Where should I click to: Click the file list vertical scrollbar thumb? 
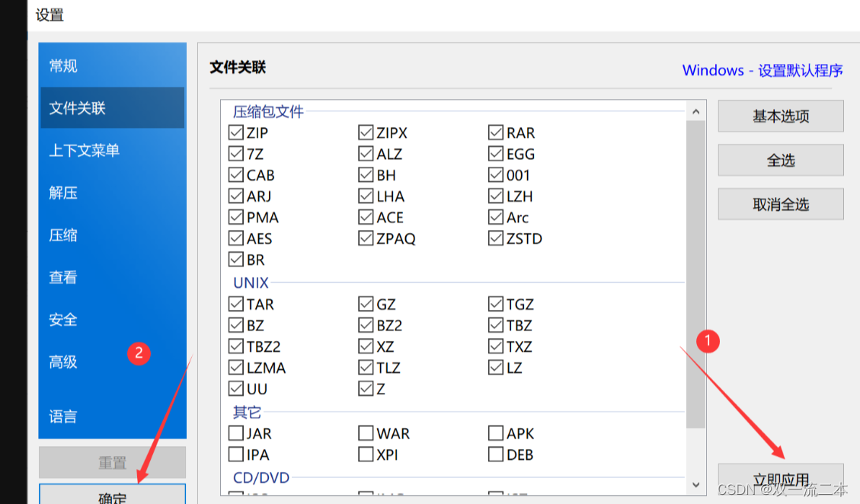(696, 274)
